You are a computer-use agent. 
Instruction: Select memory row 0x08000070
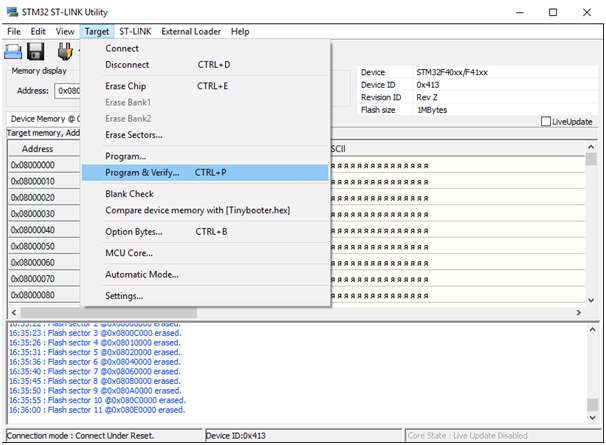point(44,279)
